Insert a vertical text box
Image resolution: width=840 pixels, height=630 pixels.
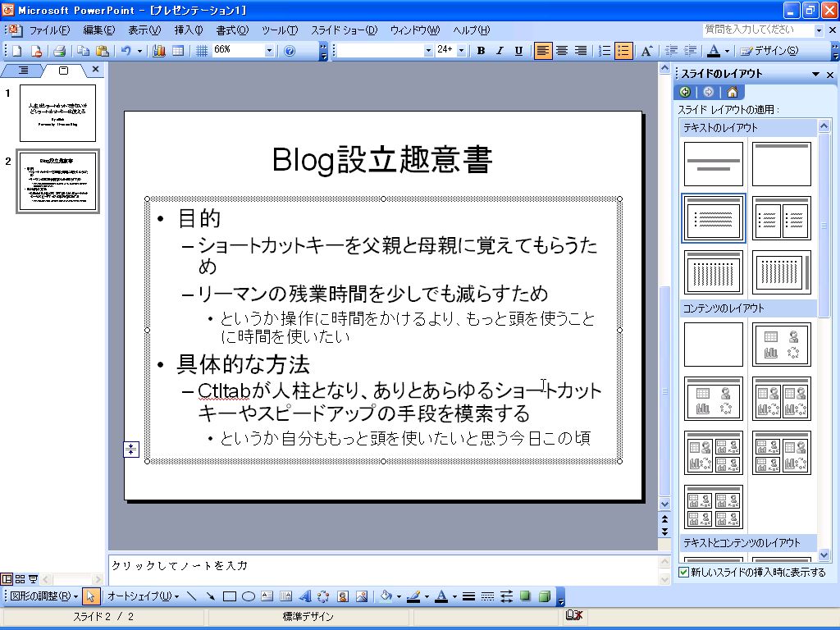click(285, 596)
